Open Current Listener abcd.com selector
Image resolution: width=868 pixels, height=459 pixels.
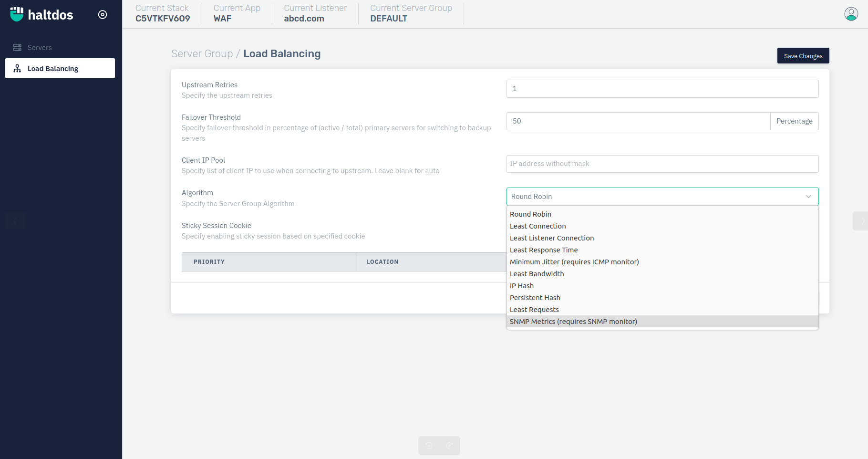(315, 13)
